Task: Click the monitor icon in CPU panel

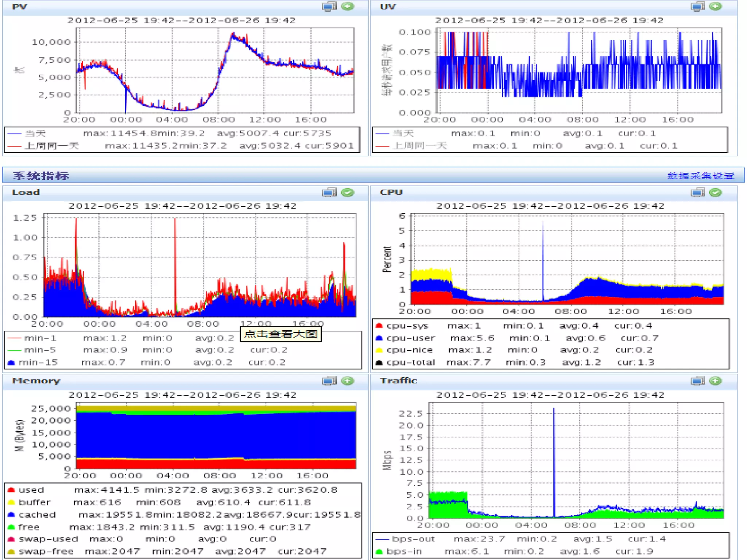Action: [697, 192]
